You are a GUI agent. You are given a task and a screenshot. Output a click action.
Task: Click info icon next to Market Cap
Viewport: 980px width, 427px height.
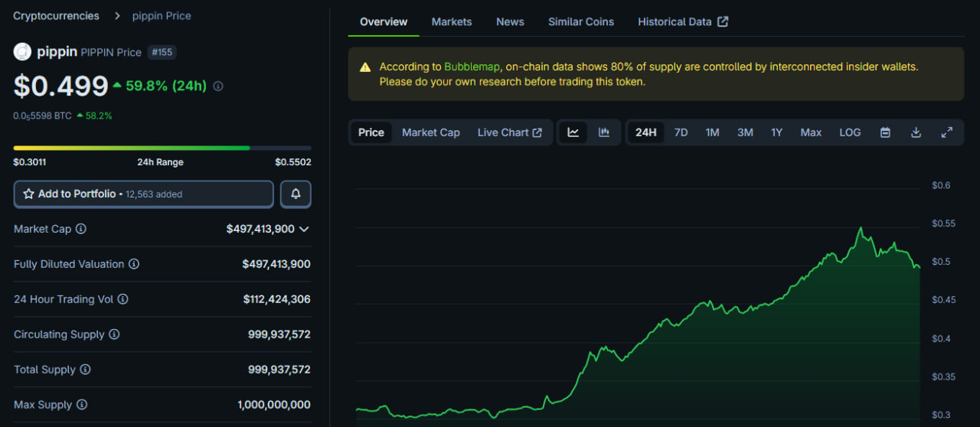(81, 229)
